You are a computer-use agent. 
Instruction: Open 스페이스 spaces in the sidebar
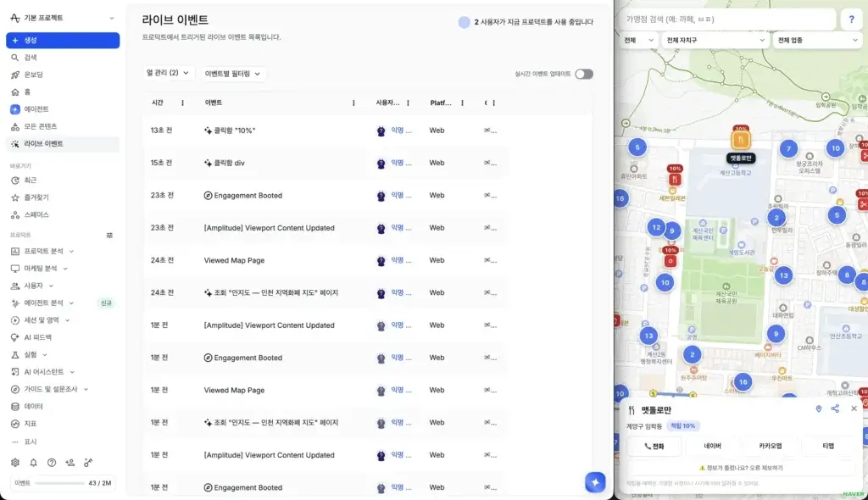[x=36, y=214]
